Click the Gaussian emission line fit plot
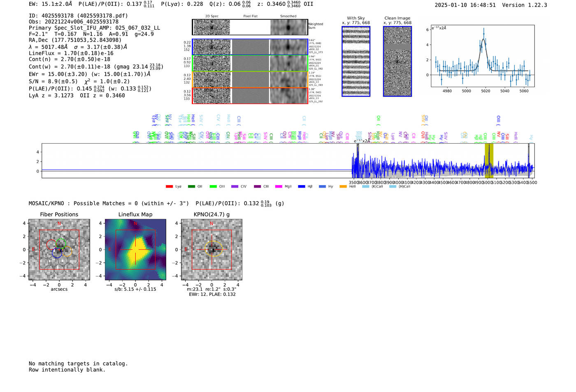The image size is (576, 392). click(483, 56)
